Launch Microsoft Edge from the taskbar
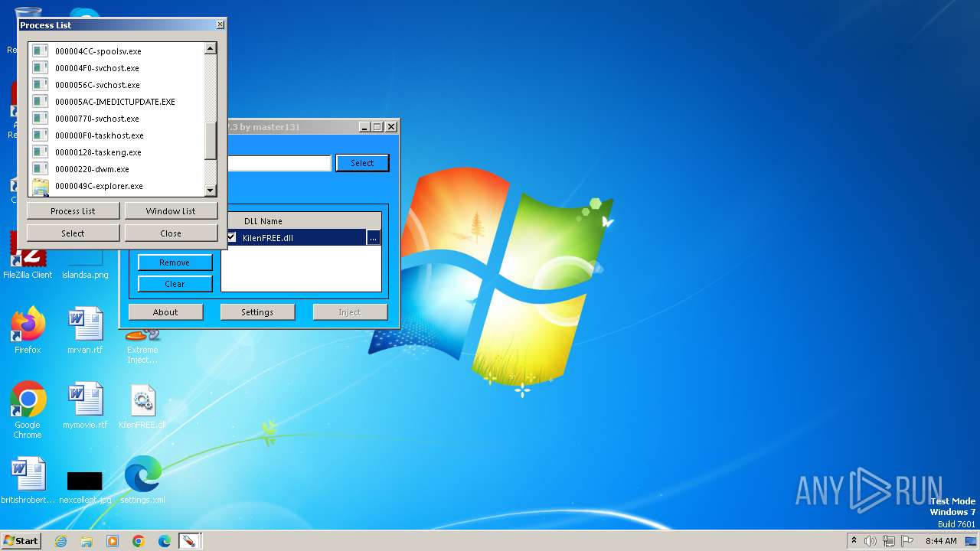This screenshot has height=551, width=980. click(165, 541)
